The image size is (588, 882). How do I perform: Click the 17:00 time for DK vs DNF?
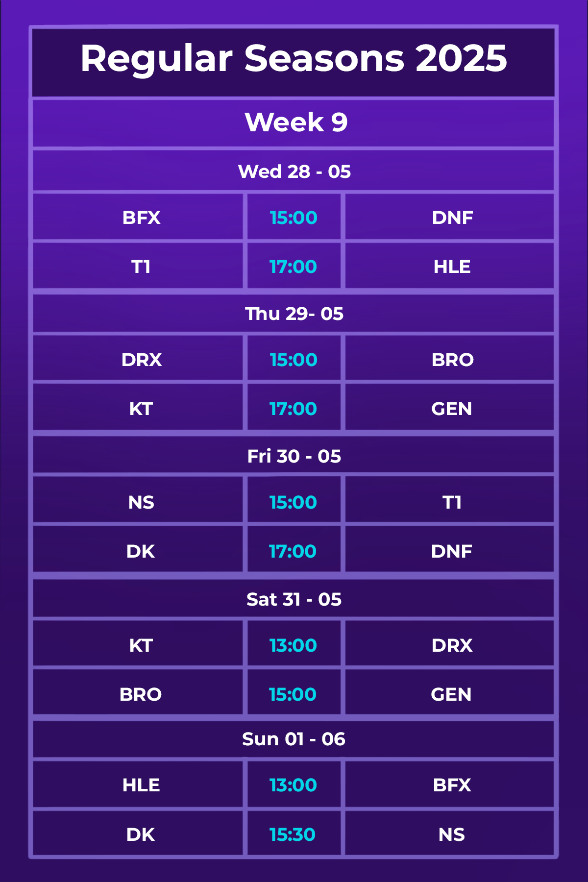pos(293,551)
